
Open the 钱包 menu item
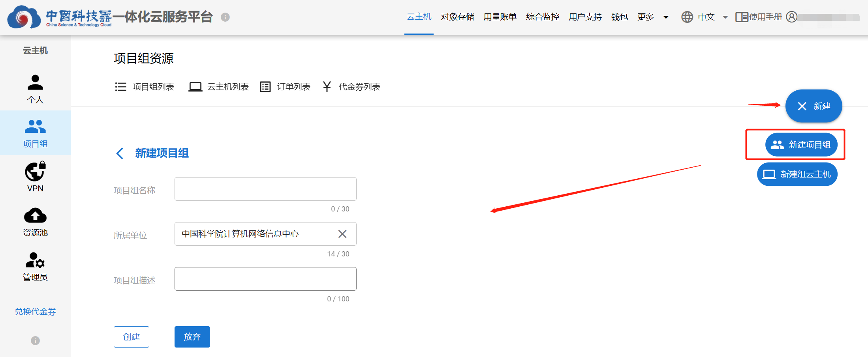click(620, 17)
